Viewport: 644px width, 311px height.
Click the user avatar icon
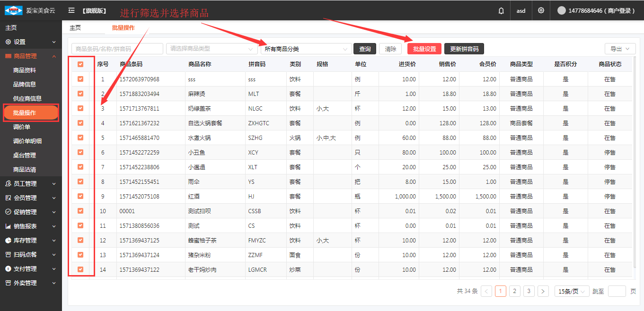coord(562,10)
